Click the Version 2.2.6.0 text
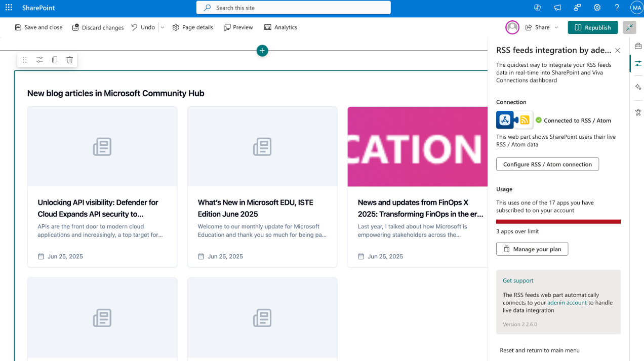644x361 pixels. click(520, 324)
